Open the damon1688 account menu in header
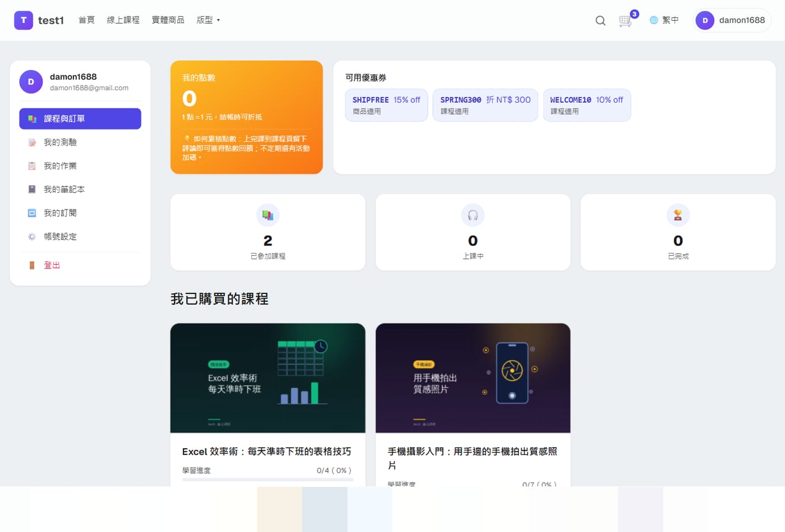This screenshot has height=532, width=785. (x=732, y=20)
